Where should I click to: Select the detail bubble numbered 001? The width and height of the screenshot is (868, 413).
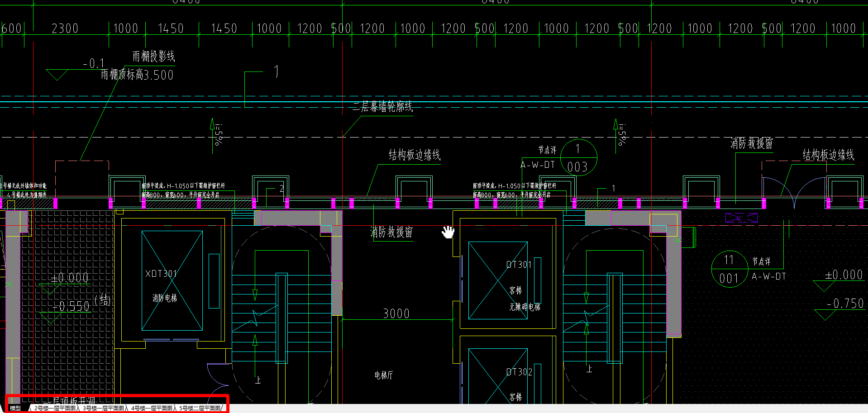[x=729, y=269]
